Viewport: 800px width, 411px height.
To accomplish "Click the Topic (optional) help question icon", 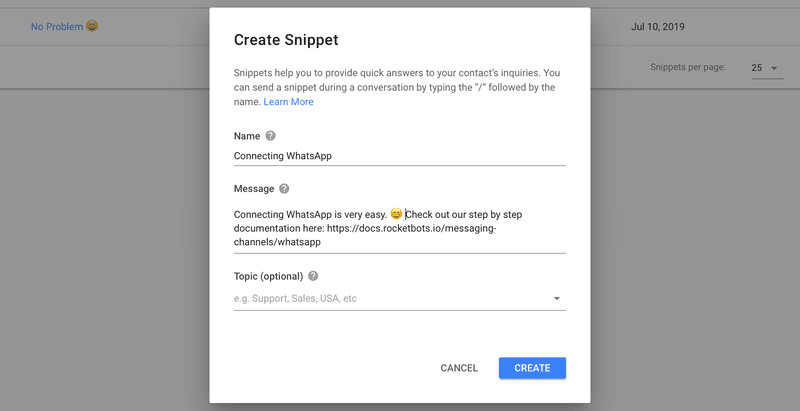I will (313, 276).
